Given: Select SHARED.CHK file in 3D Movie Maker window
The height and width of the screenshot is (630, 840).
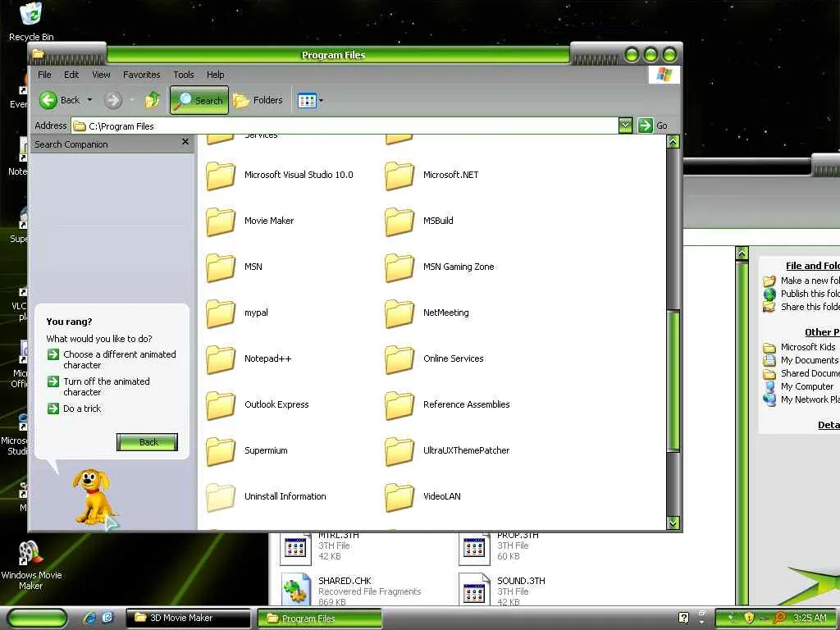Looking at the screenshot, I should tap(351, 590).
